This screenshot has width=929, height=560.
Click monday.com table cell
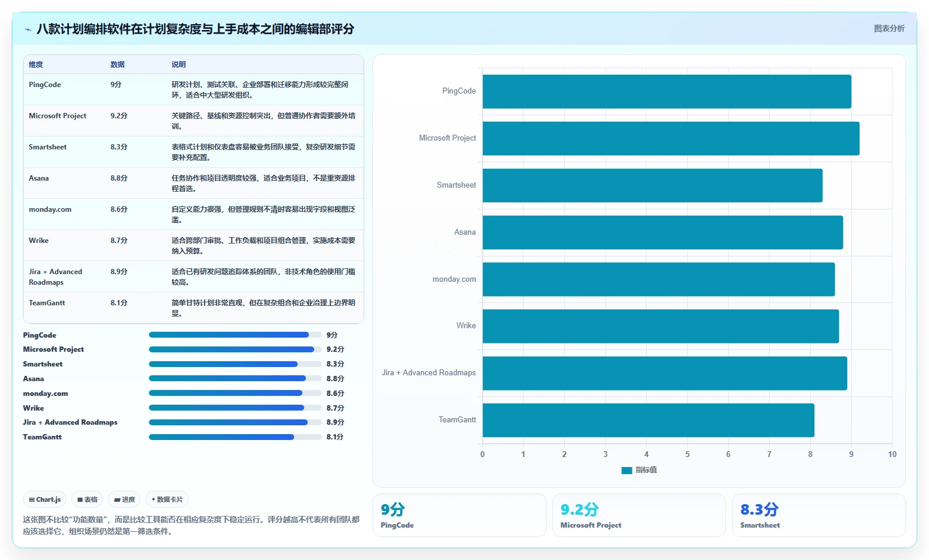coord(50,209)
